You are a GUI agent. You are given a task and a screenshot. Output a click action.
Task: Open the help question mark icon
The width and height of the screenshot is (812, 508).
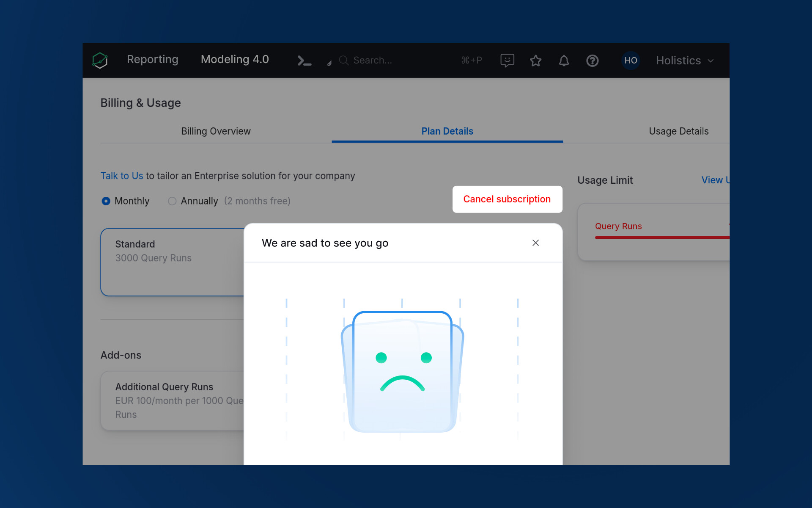click(x=592, y=61)
